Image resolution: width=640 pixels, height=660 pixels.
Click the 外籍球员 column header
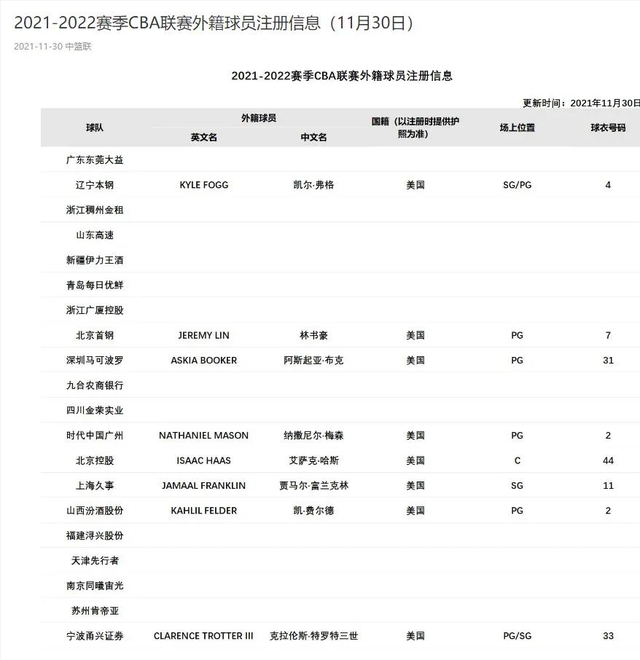(x=259, y=118)
